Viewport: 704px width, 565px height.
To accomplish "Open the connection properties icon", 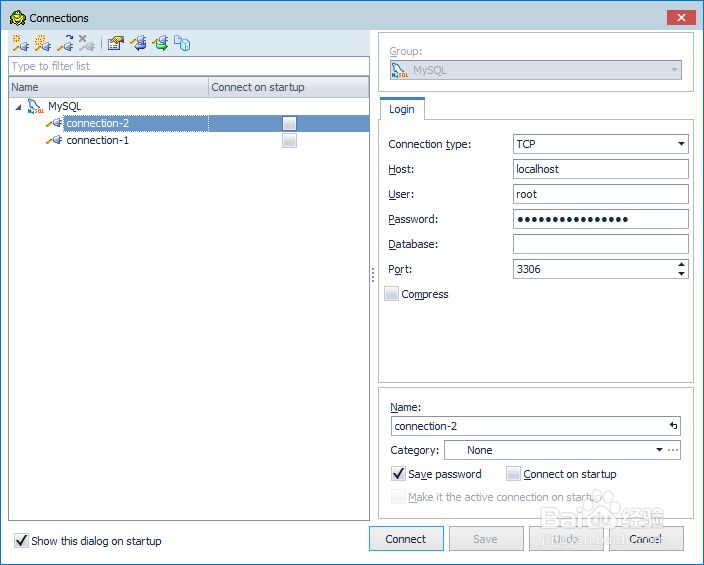I will (x=116, y=43).
